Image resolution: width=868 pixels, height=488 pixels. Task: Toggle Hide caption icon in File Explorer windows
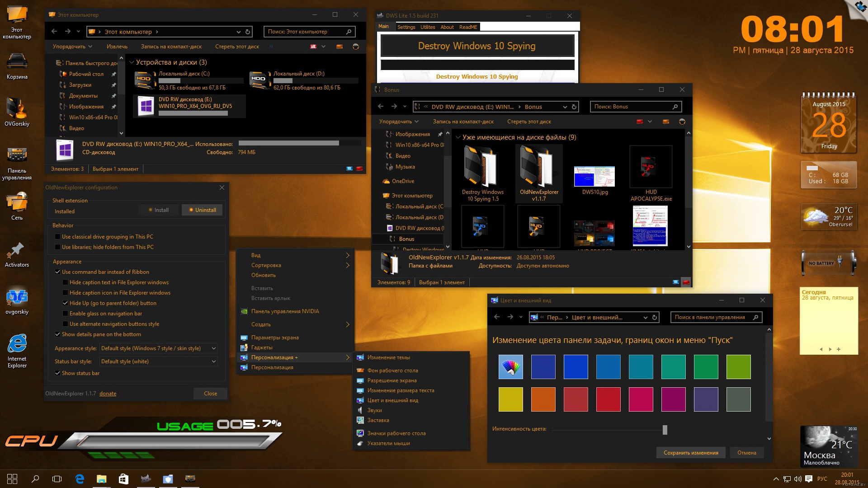(65, 293)
